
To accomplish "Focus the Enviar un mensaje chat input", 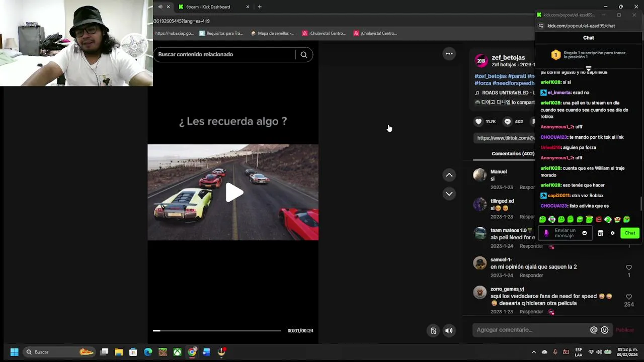I will (565, 233).
